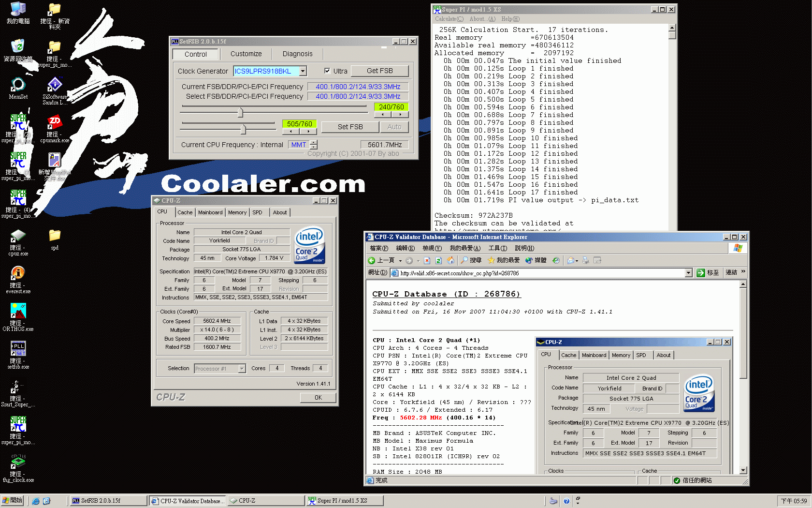
Task: Open the My Computer desktop icon
Action: click(18, 13)
